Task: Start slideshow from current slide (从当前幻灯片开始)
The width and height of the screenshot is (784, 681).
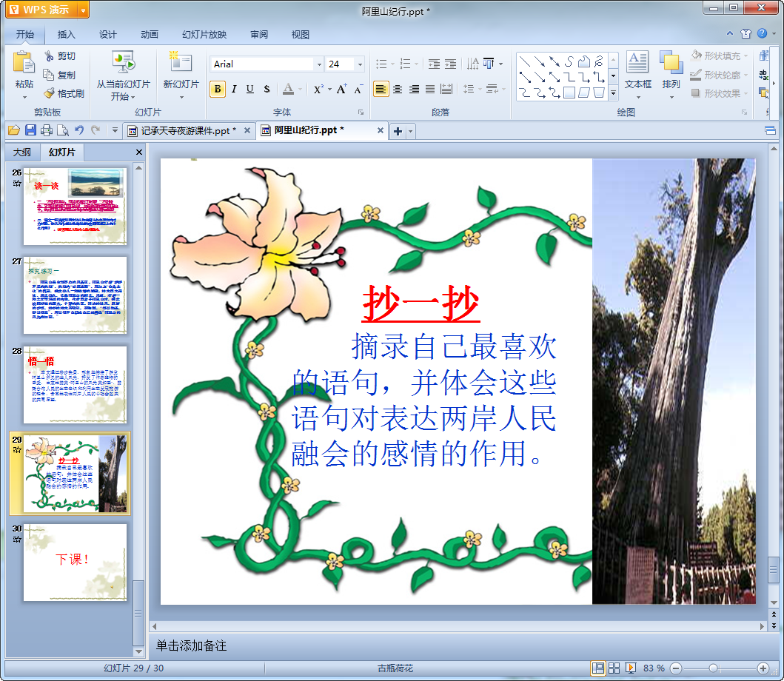Action: point(123,75)
